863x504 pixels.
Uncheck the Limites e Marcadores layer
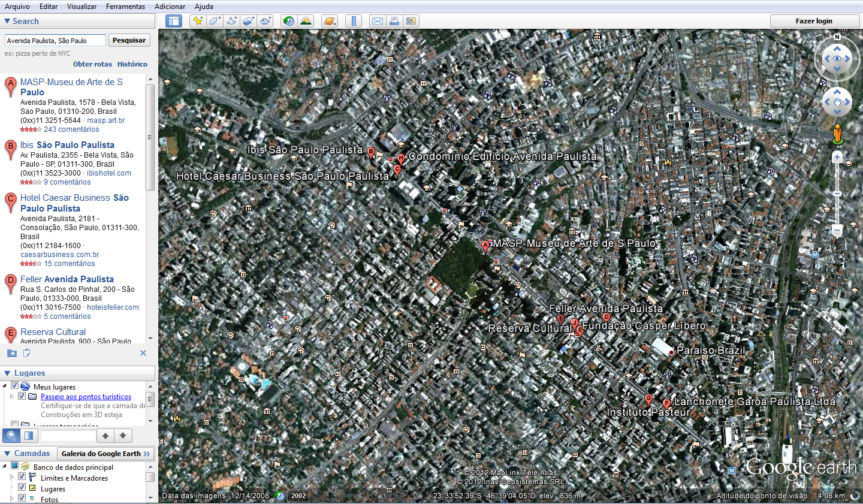pos(22,477)
